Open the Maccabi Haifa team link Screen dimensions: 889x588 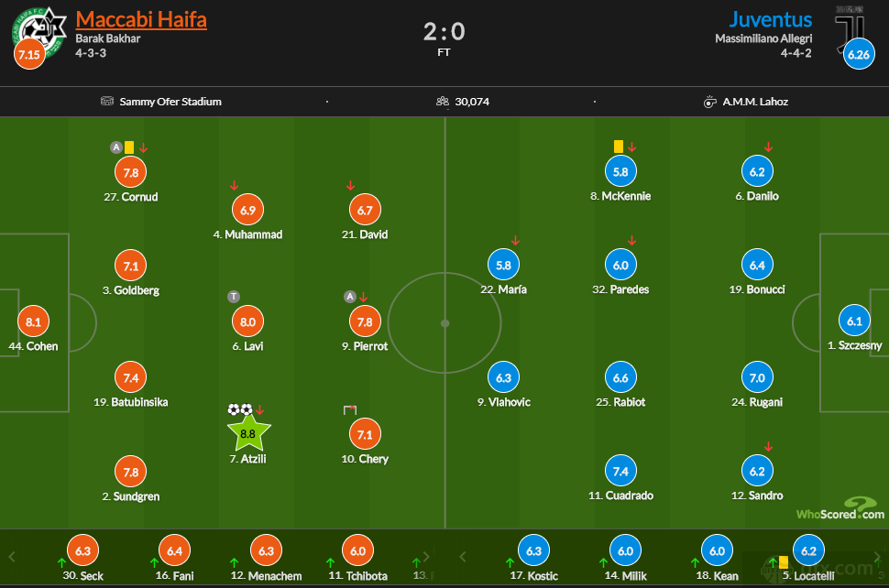141,20
